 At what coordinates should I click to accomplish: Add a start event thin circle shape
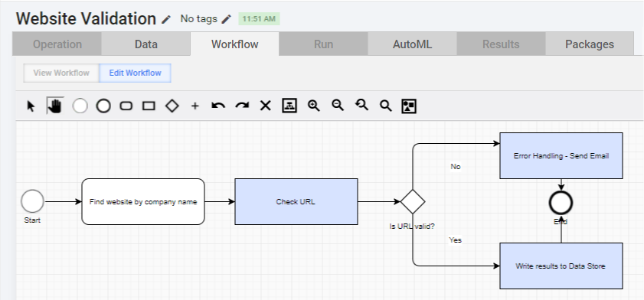click(80, 106)
